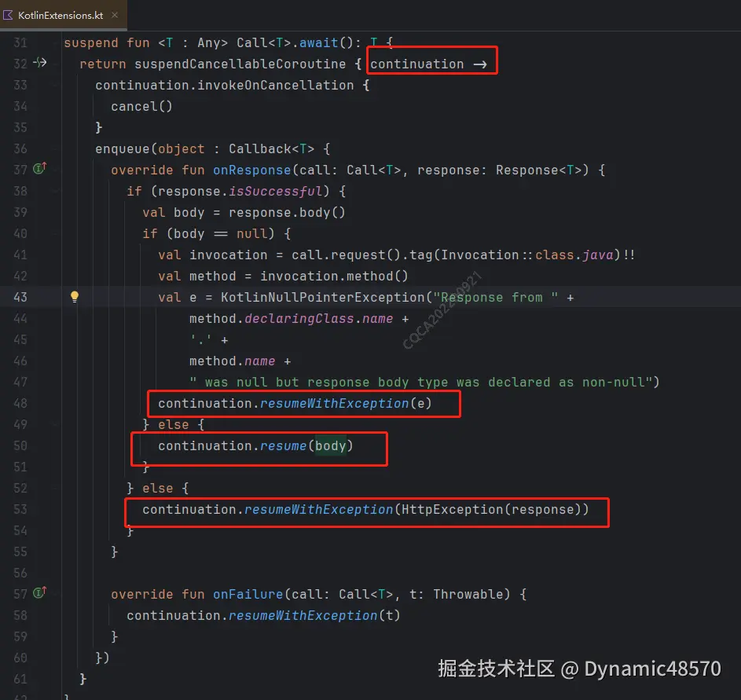The height and width of the screenshot is (700, 741).
Task: Select the highlighted continuation parameter on line 32
Action: click(x=420, y=64)
